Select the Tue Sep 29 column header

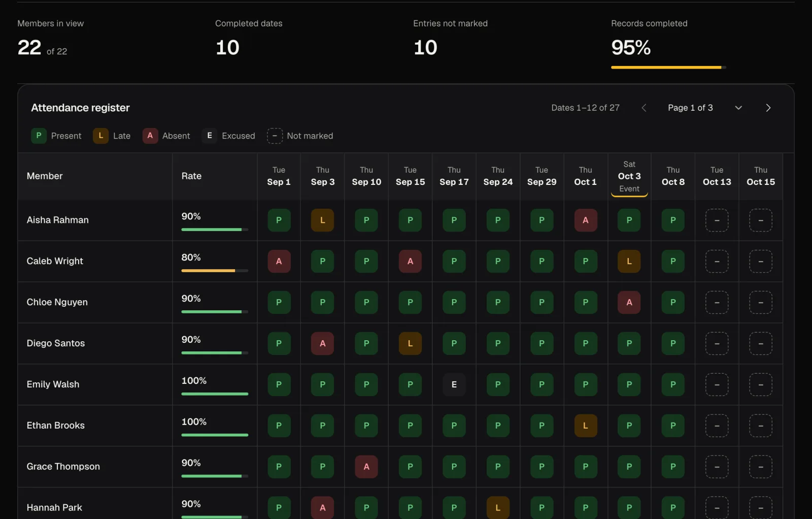tap(542, 176)
